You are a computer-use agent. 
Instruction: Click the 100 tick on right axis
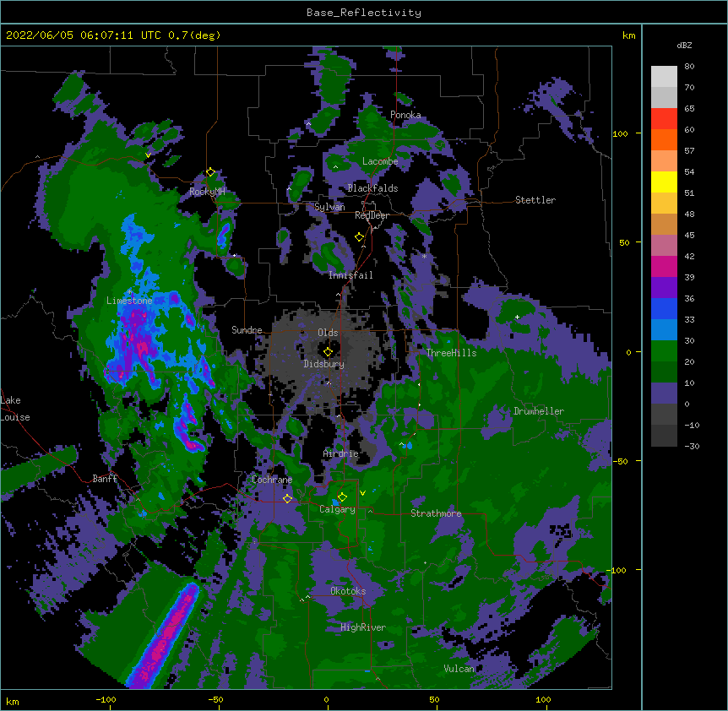point(620,133)
